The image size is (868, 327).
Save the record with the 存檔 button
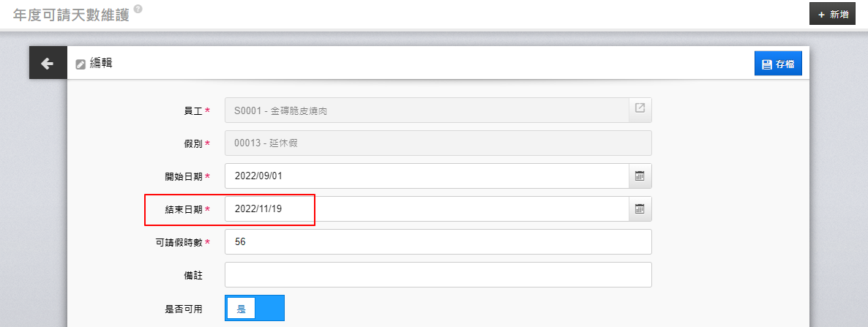click(778, 64)
